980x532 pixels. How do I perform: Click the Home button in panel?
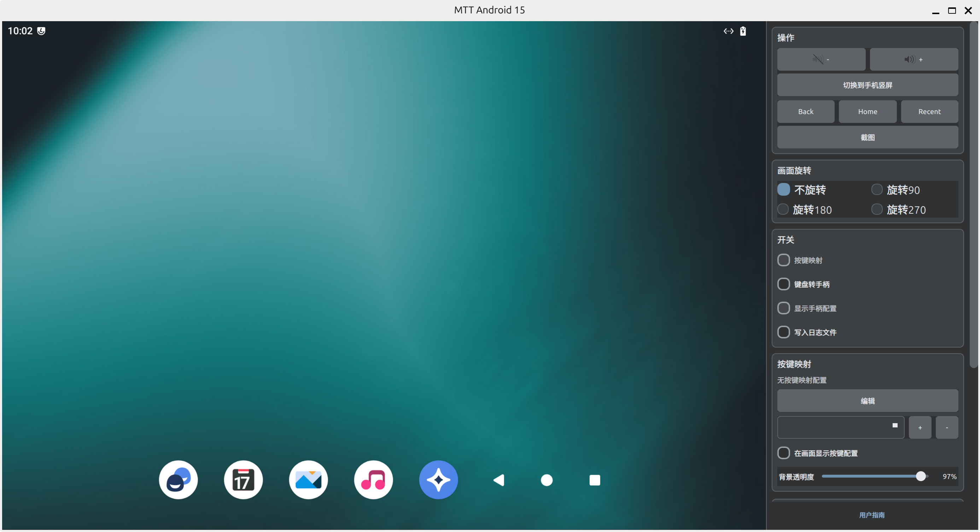click(x=867, y=111)
